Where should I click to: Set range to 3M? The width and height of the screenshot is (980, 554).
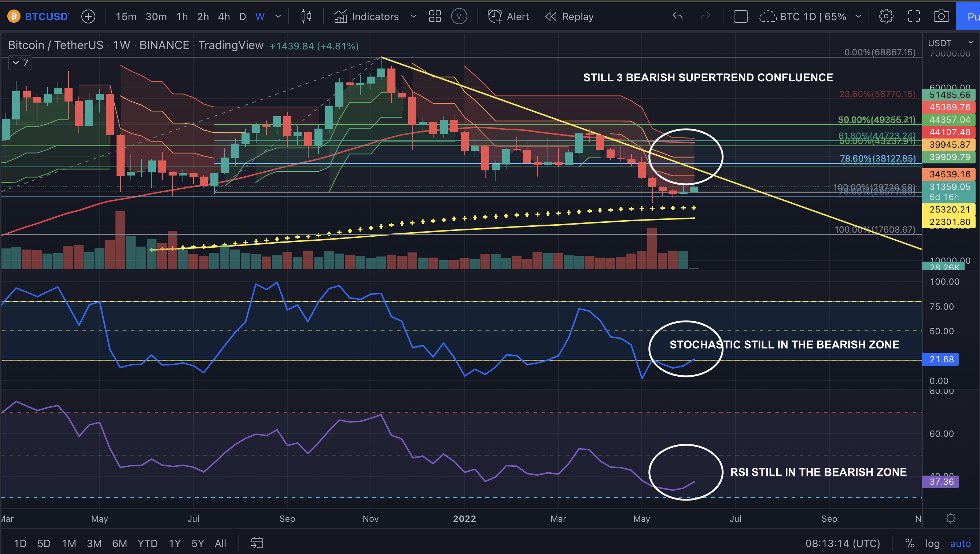(x=94, y=543)
